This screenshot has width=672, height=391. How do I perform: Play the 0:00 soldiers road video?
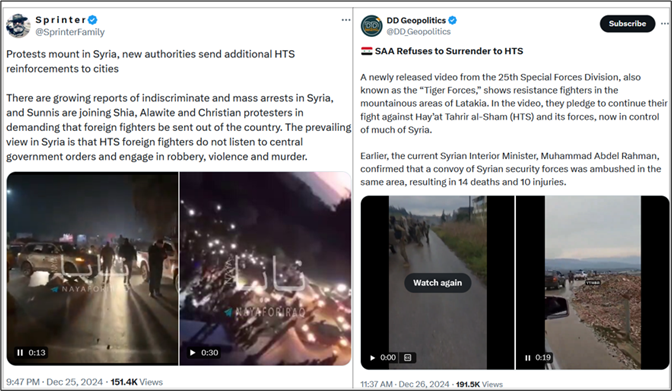372,358
